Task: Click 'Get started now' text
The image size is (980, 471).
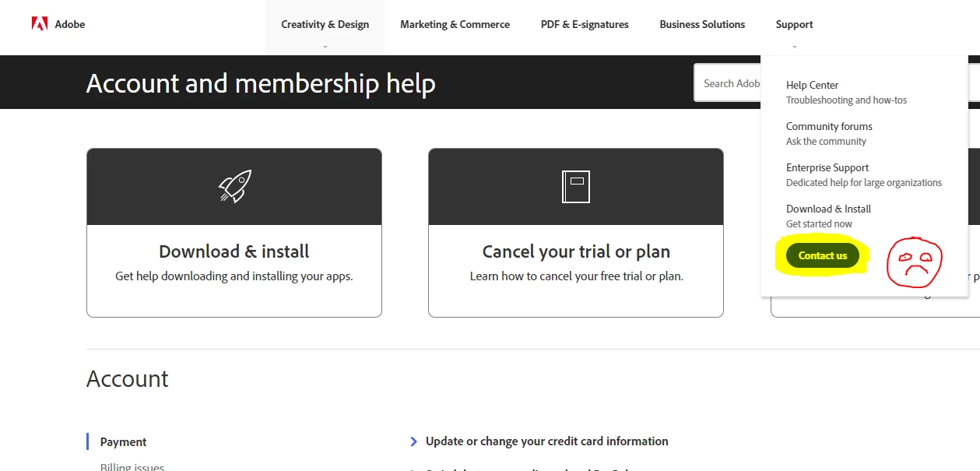Action: (x=819, y=223)
